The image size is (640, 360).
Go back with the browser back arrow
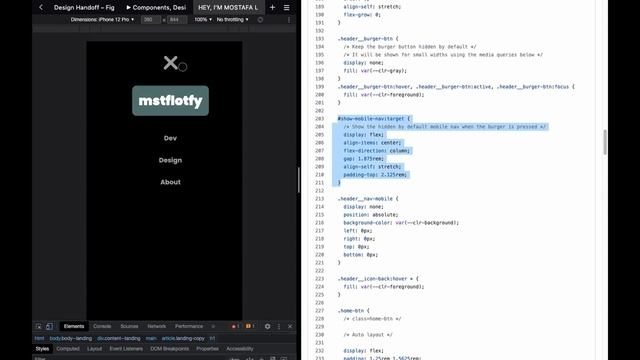tap(41, 7)
